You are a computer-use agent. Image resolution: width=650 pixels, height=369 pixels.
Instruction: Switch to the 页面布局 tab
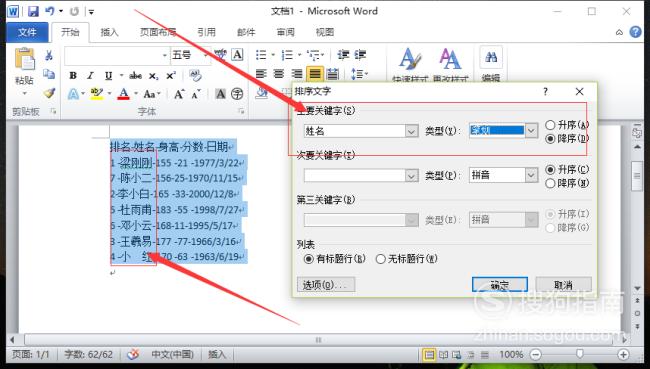158,32
